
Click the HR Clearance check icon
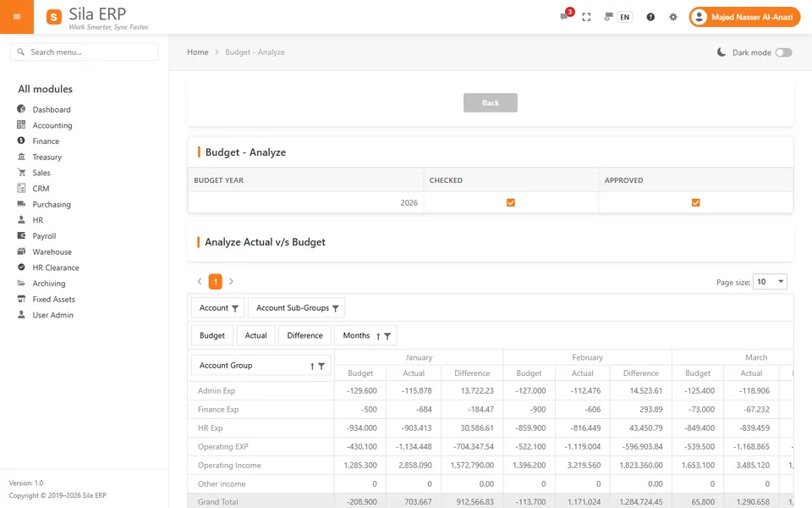tap(21, 267)
